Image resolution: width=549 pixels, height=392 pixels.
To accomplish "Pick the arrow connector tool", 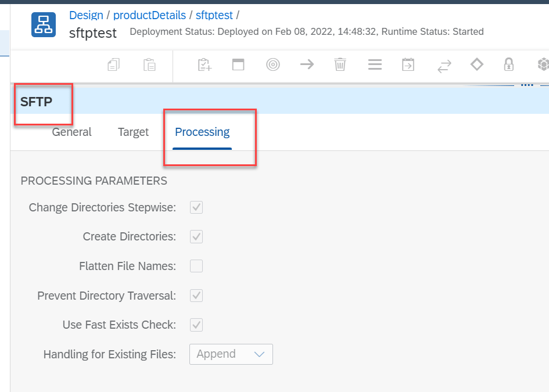I will tap(307, 64).
